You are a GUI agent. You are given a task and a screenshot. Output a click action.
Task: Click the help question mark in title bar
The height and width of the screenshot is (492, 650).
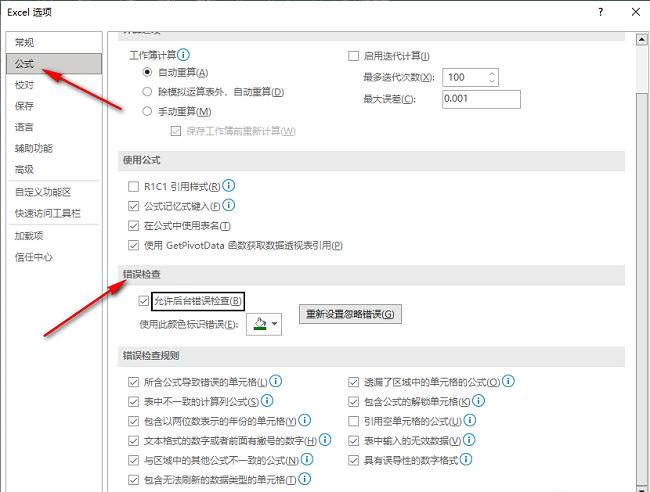tap(600, 12)
